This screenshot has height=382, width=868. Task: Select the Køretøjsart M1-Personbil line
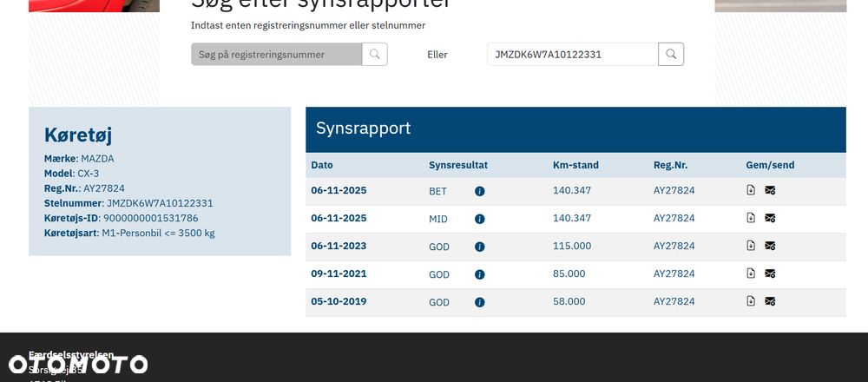pyautogui.click(x=129, y=233)
